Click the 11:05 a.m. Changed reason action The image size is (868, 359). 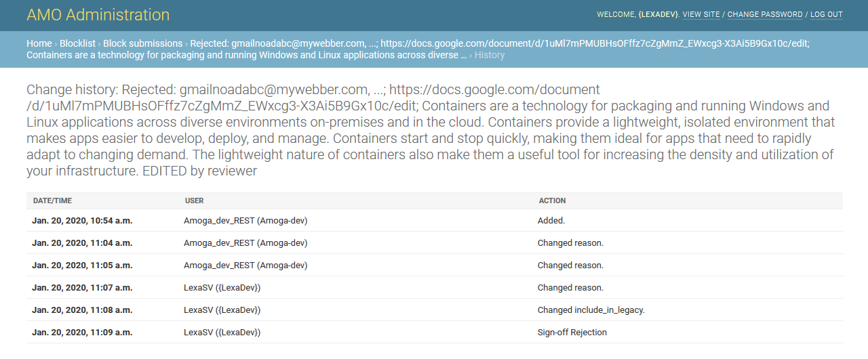[570, 265]
